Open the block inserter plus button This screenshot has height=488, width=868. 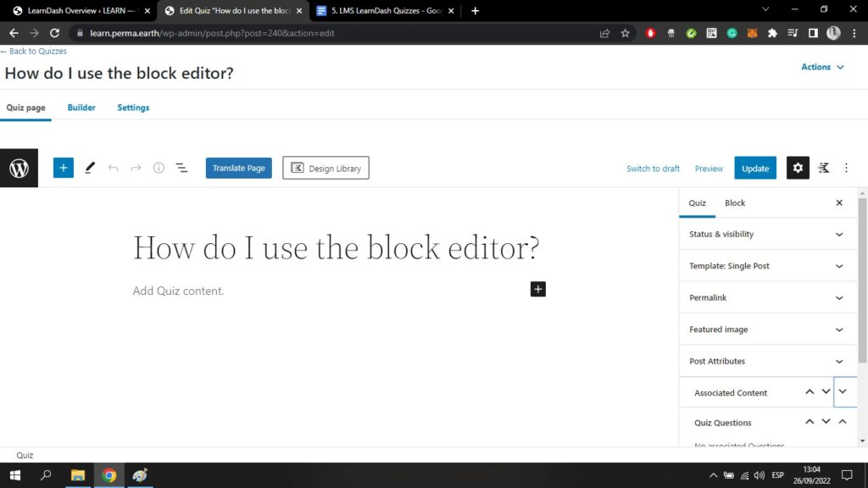click(x=64, y=168)
